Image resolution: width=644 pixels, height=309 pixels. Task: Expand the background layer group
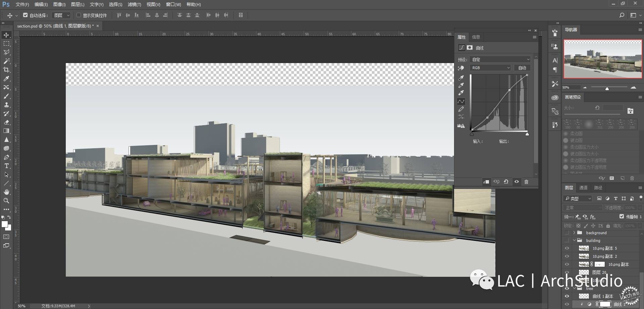tap(574, 233)
